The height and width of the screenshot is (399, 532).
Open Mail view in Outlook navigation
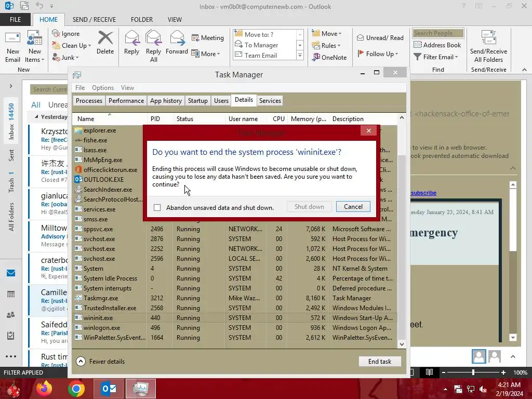[11, 273]
